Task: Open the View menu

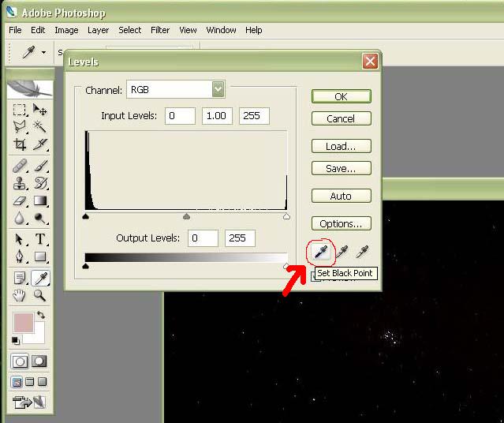Action: [188, 30]
